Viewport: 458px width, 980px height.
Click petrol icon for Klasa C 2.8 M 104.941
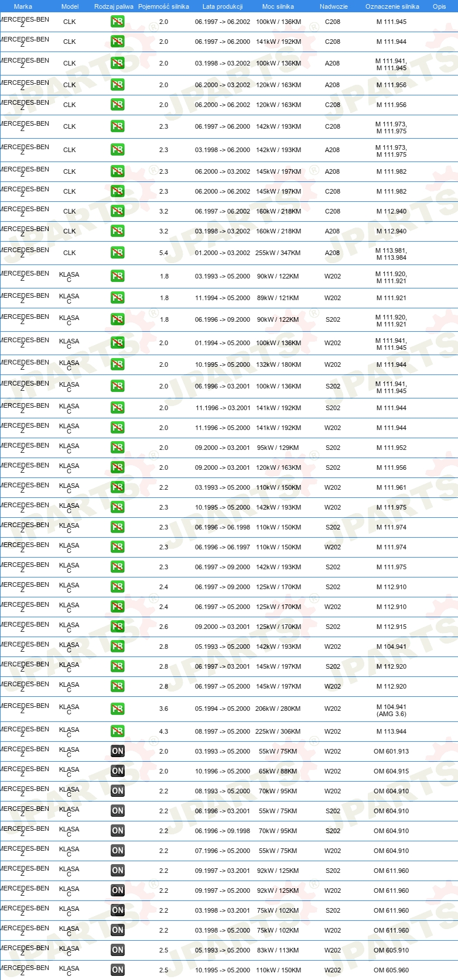117,647
